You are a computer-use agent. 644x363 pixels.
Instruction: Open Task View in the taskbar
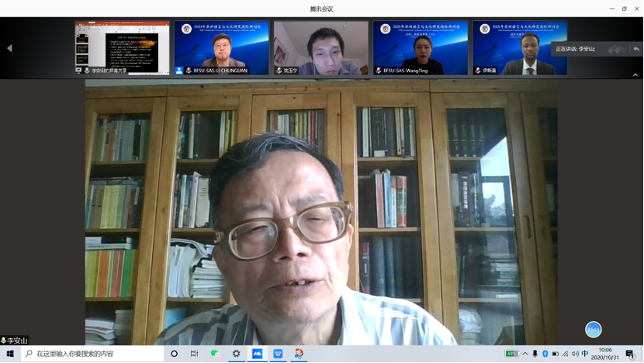tap(195, 354)
